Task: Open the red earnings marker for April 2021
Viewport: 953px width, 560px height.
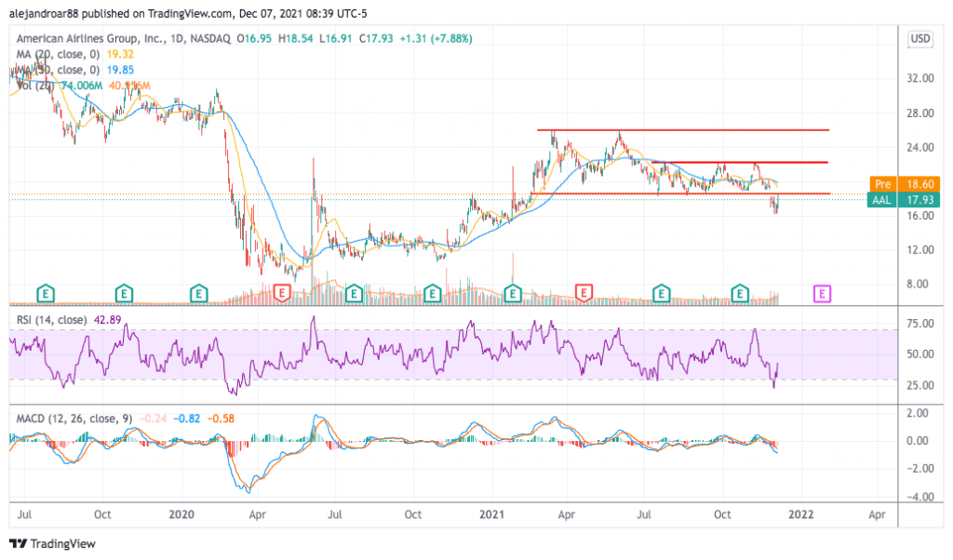Action: pyautogui.click(x=584, y=293)
